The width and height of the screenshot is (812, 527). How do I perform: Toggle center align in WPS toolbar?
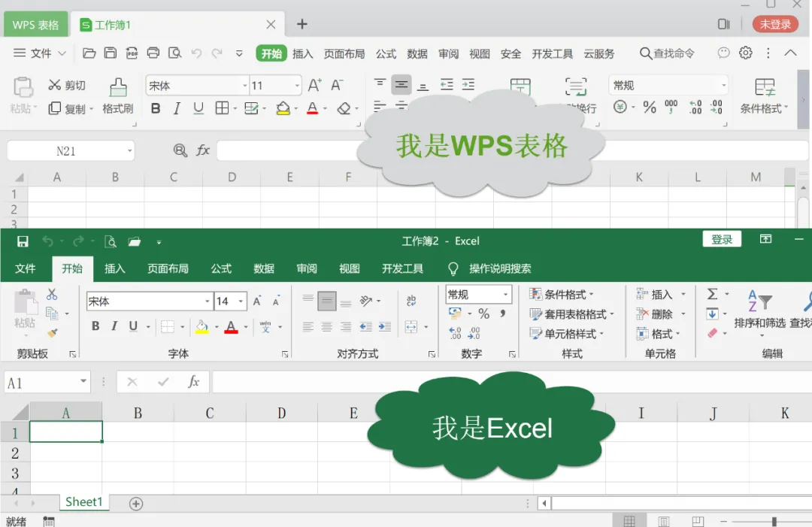[401, 85]
